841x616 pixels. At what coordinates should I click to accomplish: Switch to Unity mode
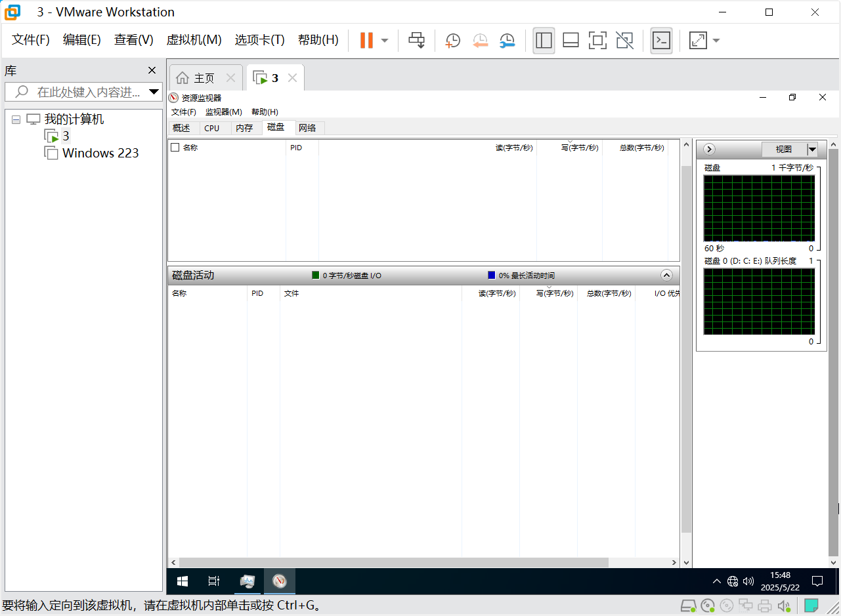(624, 40)
